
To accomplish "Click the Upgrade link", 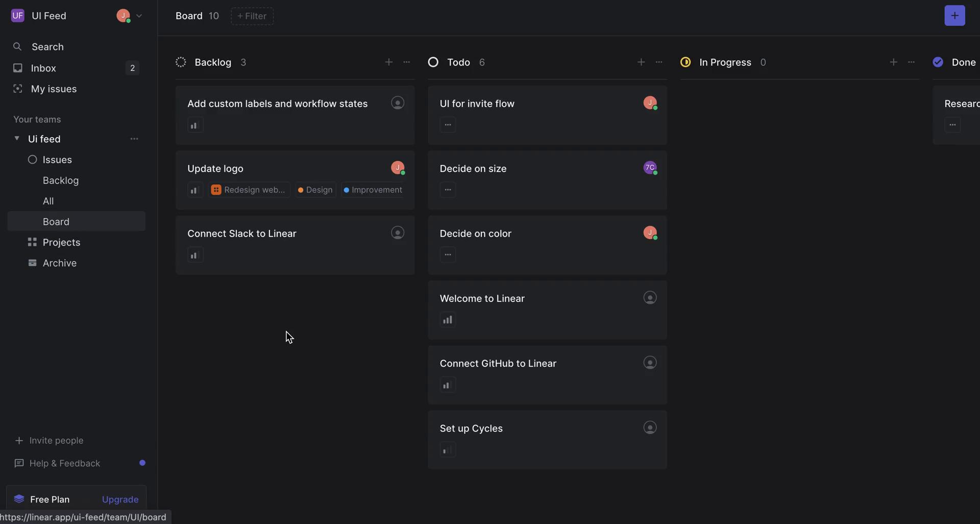I will (x=120, y=499).
